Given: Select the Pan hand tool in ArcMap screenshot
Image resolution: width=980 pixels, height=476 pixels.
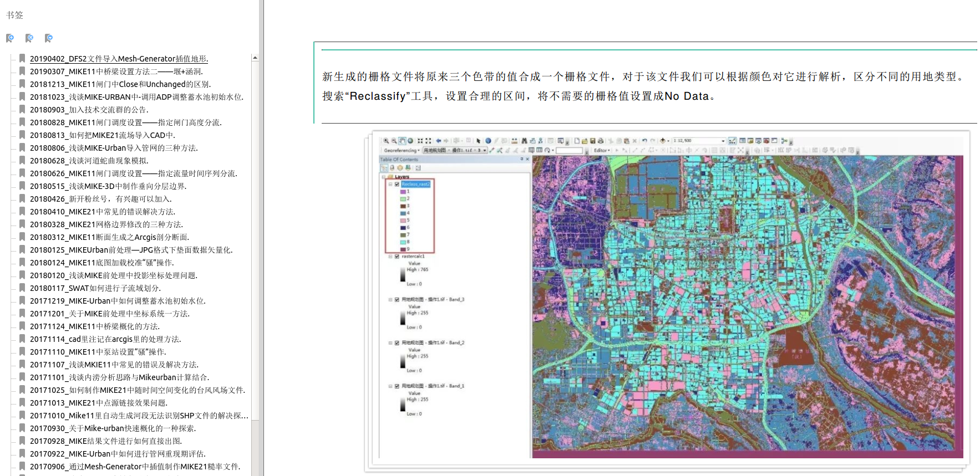Looking at the screenshot, I should tap(402, 141).
